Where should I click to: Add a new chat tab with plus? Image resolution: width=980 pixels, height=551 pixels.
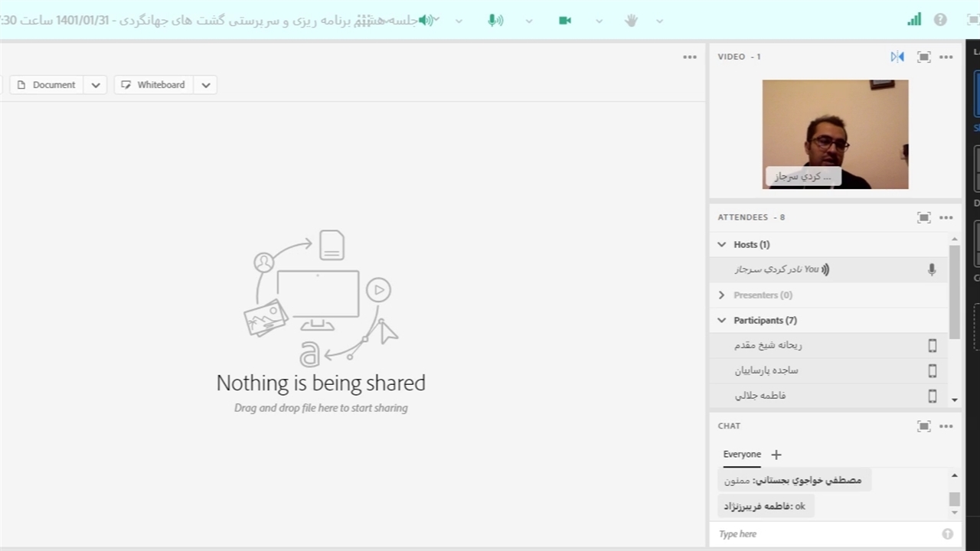(x=776, y=455)
